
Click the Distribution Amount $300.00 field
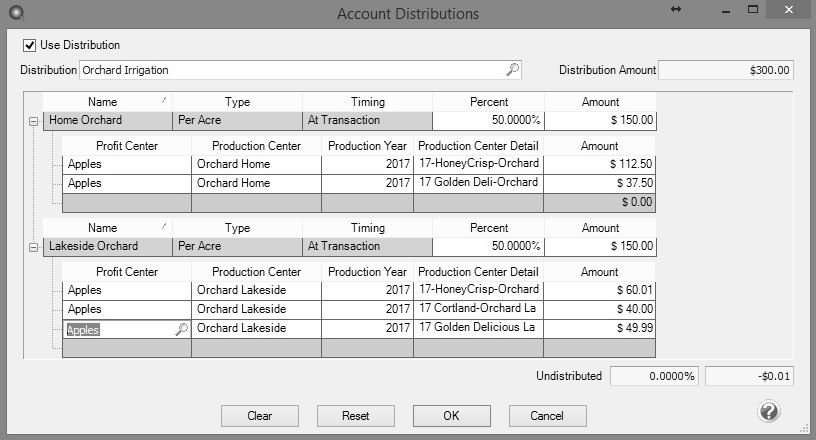(x=726, y=70)
